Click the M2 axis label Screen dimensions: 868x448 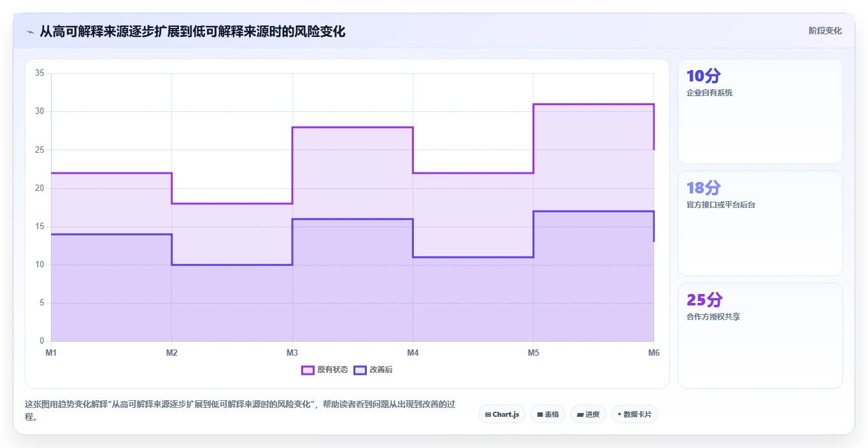(x=171, y=353)
